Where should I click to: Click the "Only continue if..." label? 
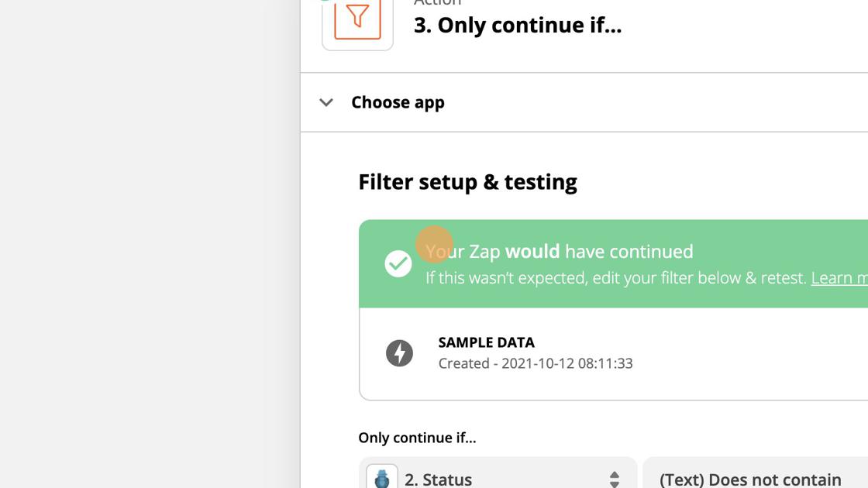[x=417, y=438]
